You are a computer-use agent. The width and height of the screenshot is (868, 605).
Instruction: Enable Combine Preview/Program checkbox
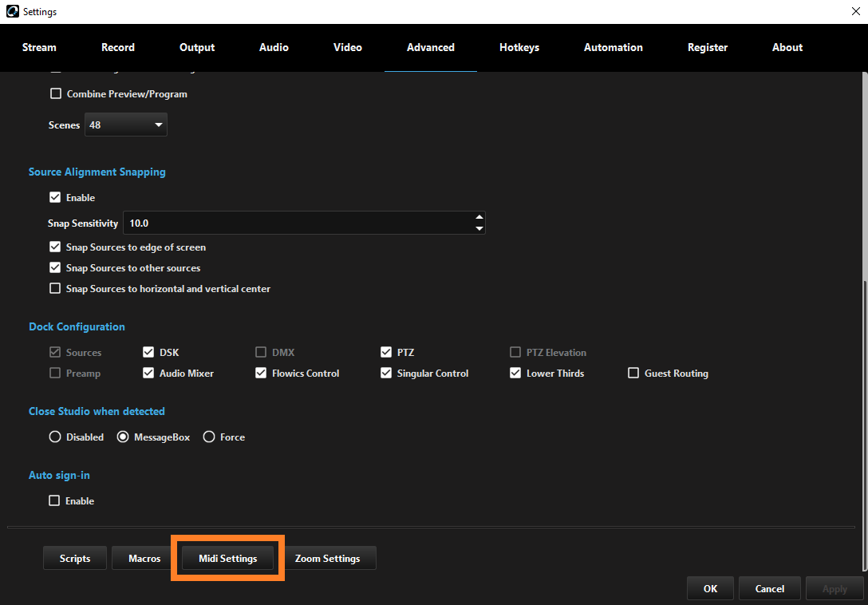55,93
